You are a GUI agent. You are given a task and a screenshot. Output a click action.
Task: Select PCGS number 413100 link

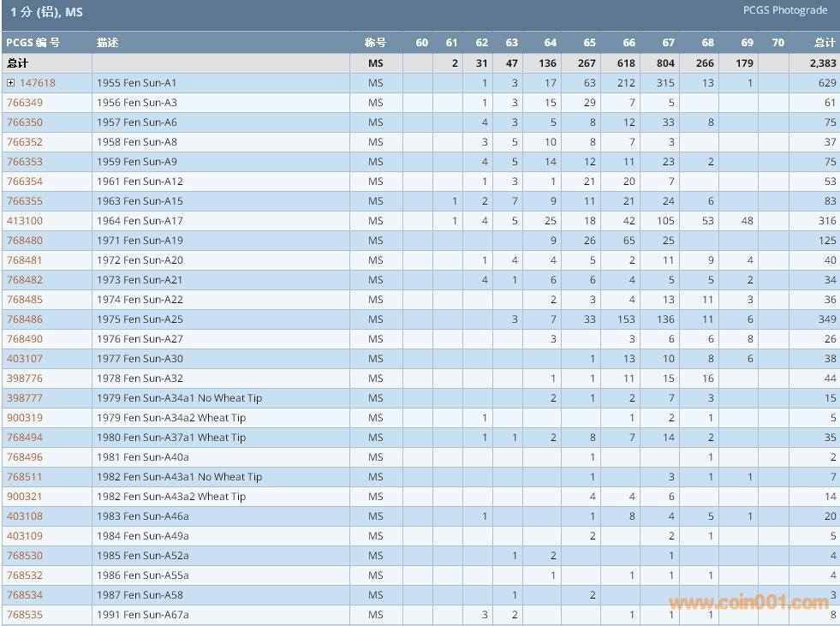(x=25, y=221)
